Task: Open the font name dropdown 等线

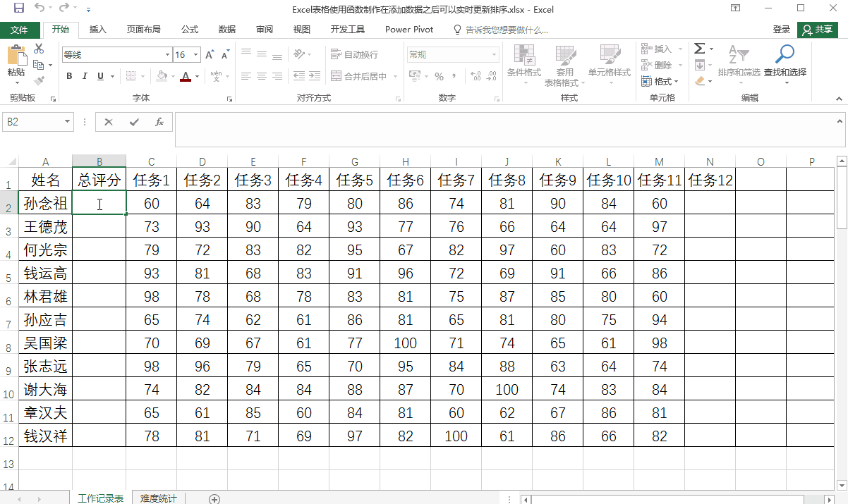Action: point(167,55)
